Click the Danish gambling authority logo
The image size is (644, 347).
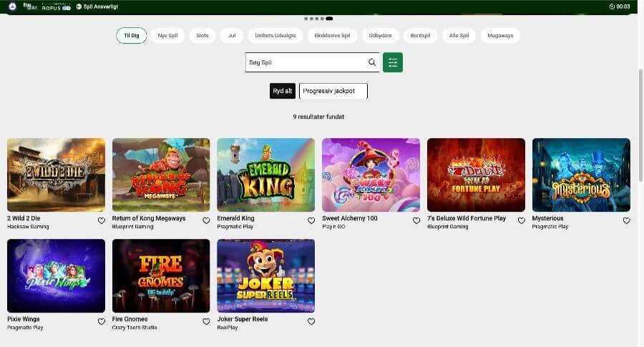click(12, 6)
